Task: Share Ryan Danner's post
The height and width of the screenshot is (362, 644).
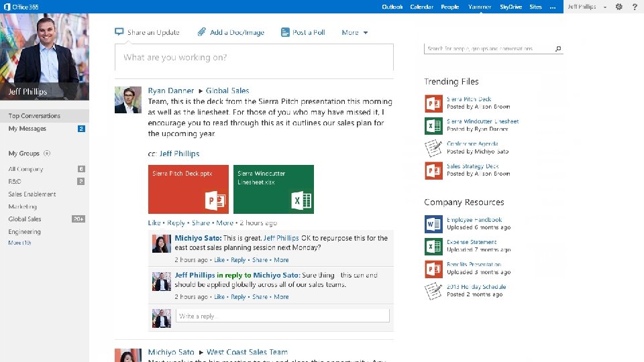Action: [x=201, y=223]
